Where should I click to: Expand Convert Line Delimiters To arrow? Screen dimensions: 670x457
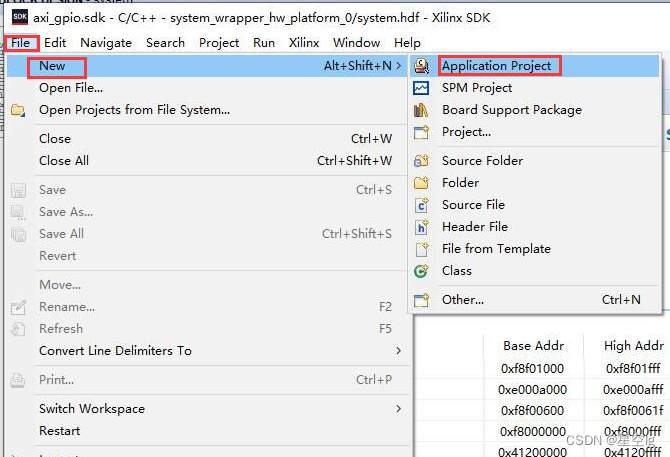pos(398,351)
